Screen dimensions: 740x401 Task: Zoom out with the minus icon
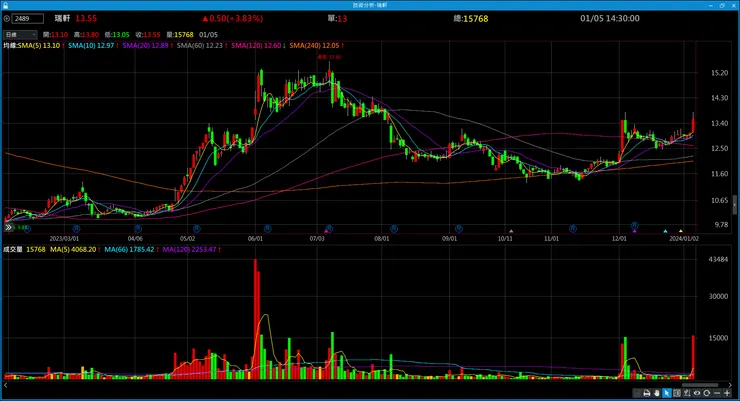(717, 393)
